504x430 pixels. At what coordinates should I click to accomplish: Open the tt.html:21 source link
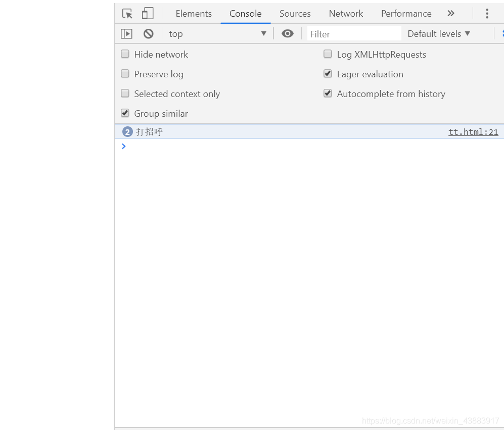coord(473,132)
